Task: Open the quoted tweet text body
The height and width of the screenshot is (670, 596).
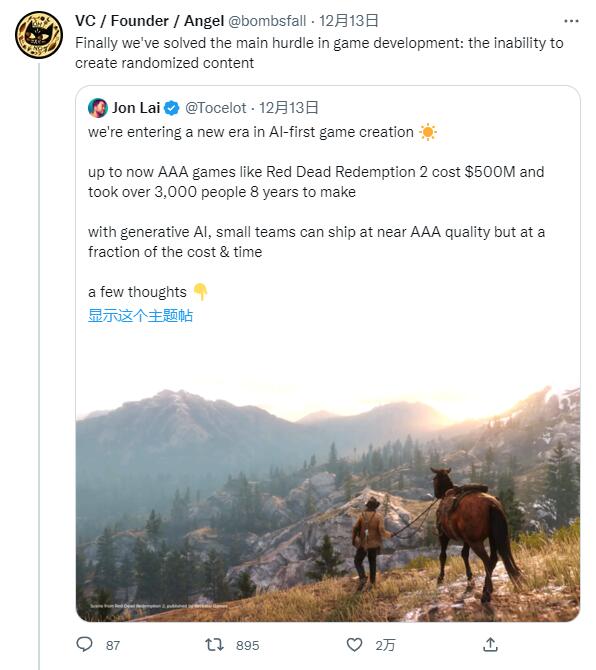Action: (316, 212)
